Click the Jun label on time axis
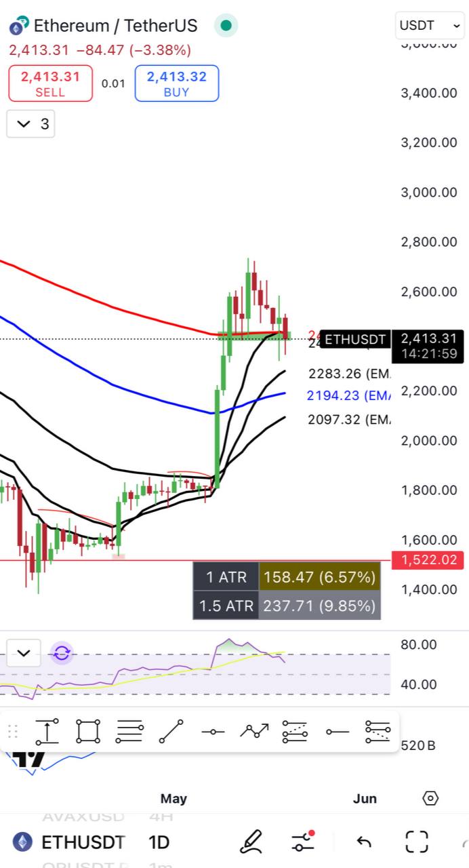 click(365, 798)
